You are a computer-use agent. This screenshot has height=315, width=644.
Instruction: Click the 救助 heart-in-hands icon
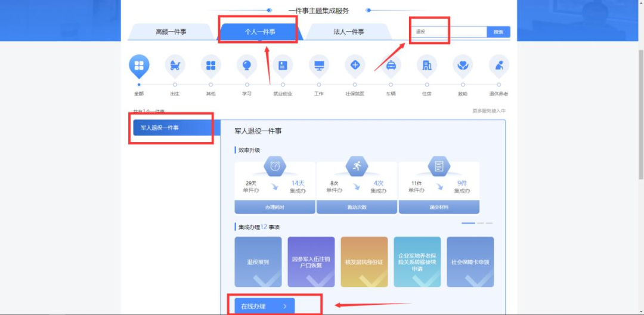point(463,66)
